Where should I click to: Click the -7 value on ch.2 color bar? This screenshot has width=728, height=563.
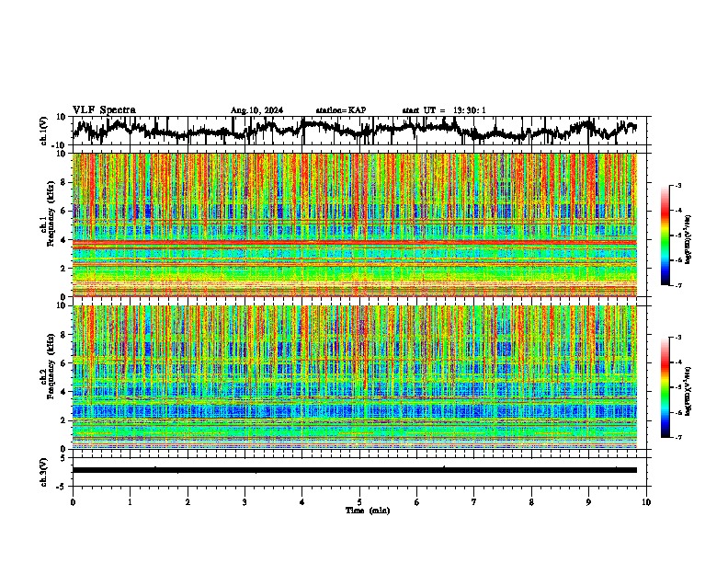coord(678,438)
